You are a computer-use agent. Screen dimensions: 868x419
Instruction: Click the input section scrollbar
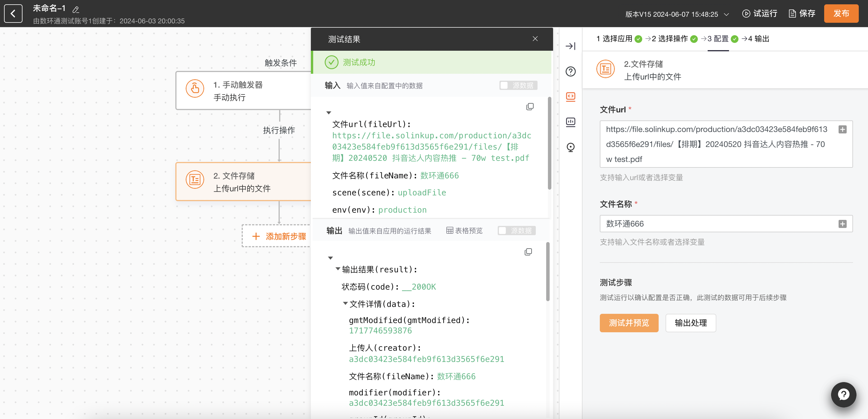tap(549, 143)
